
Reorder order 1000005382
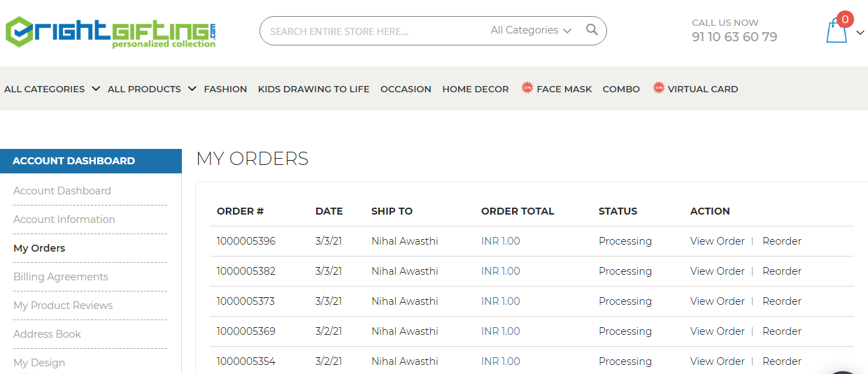click(781, 271)
